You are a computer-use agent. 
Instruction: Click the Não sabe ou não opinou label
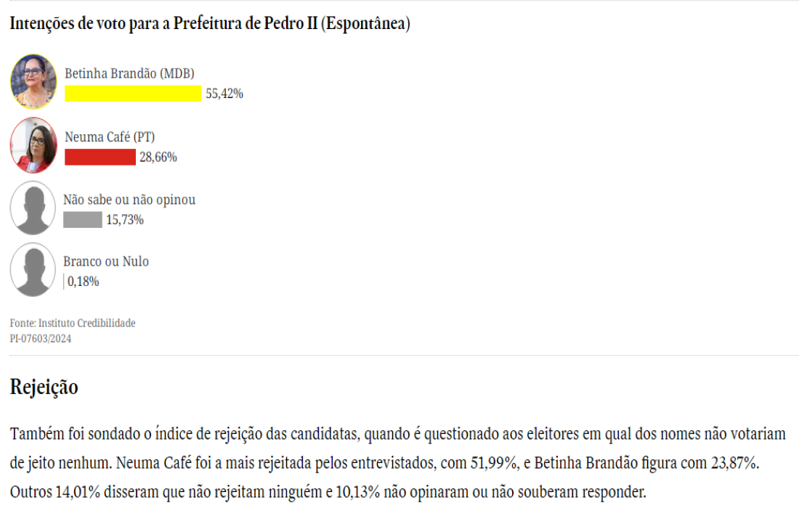(129, 200)
